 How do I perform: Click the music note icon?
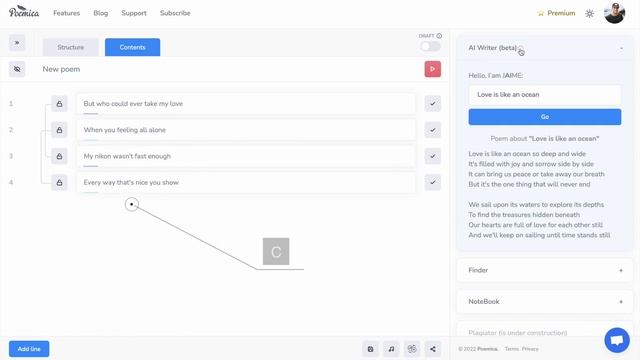click(391, 349)
